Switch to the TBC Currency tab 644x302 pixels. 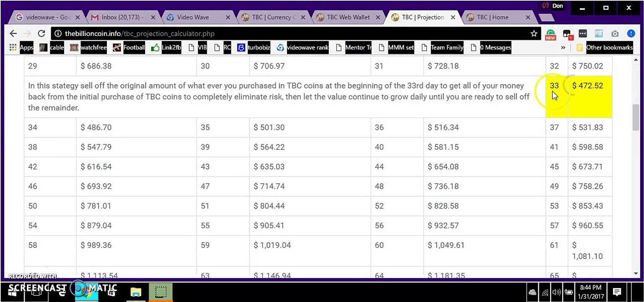[272, 17]
